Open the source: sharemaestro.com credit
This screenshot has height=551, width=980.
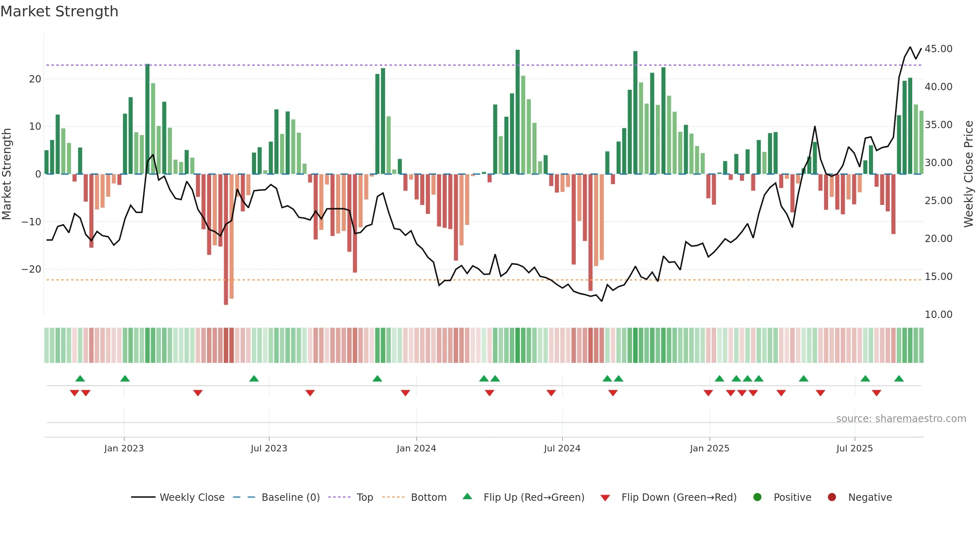(x=901, y=418)
